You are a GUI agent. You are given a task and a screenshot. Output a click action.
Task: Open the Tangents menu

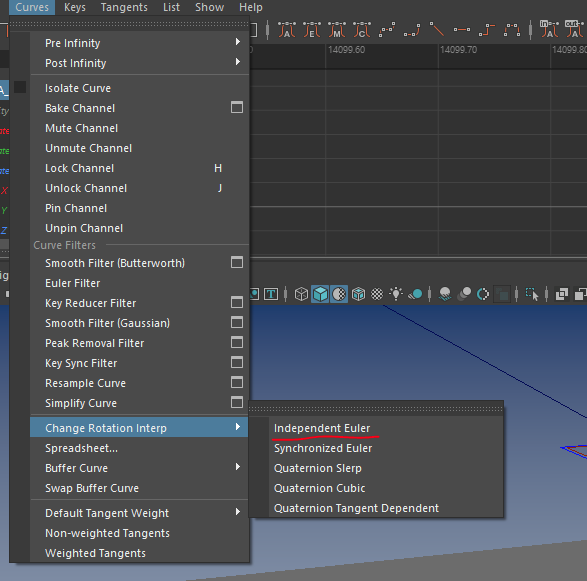tap(124, 7)
